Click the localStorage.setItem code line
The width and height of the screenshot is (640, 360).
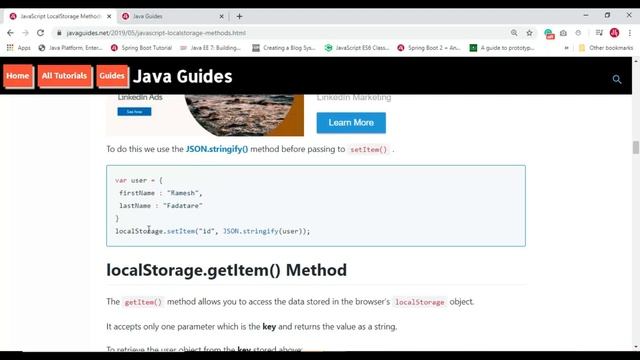coord(213,231)
